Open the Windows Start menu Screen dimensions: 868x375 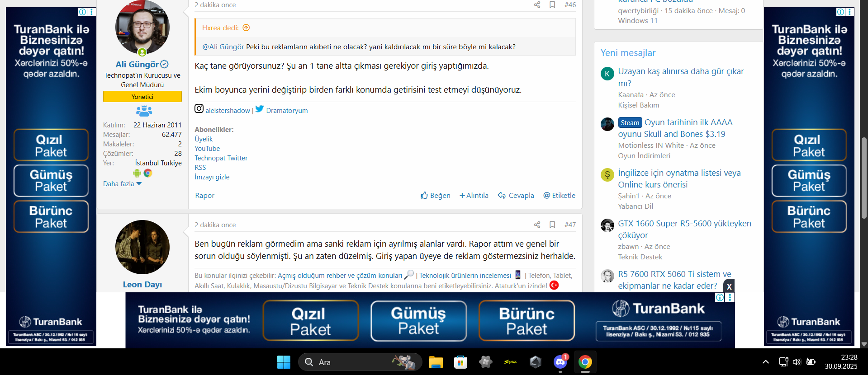pyautogui.click(x=284, y=362)
